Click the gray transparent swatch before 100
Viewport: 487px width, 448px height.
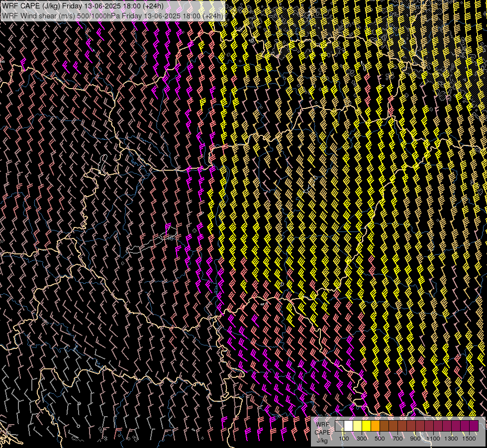(x=339, y=426)
